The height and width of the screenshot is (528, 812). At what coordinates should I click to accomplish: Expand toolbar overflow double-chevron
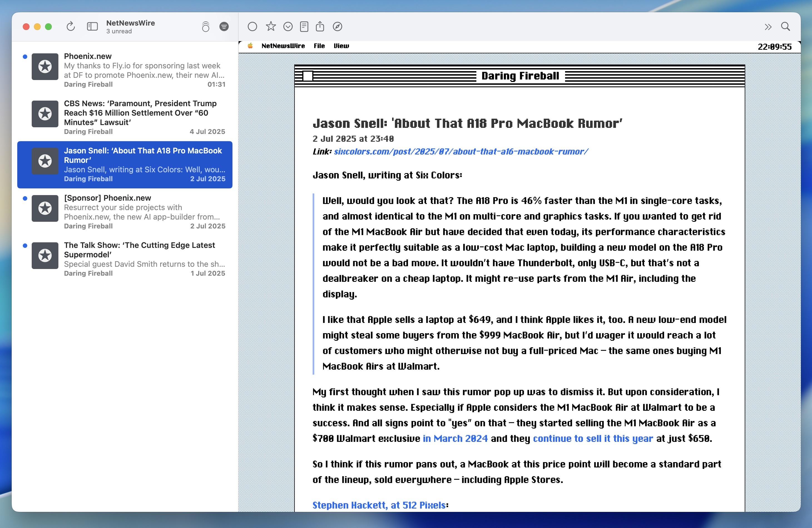[768, 27]
